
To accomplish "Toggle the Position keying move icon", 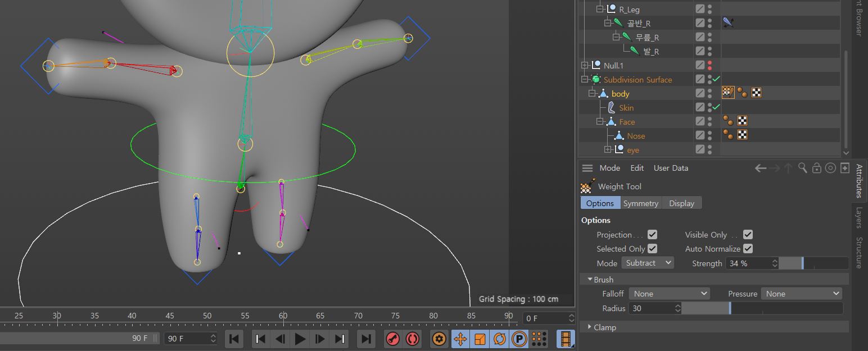I will (x=460, y=339).
